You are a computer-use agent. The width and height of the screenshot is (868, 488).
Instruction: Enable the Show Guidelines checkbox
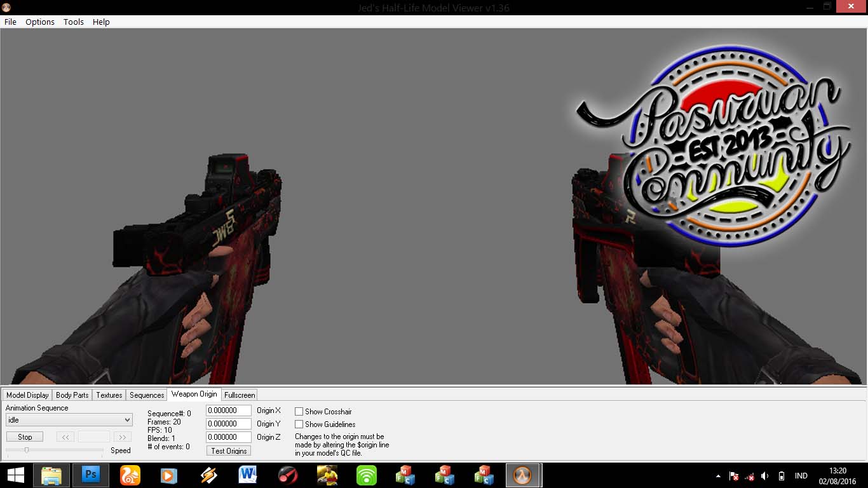tap(299, 424)
